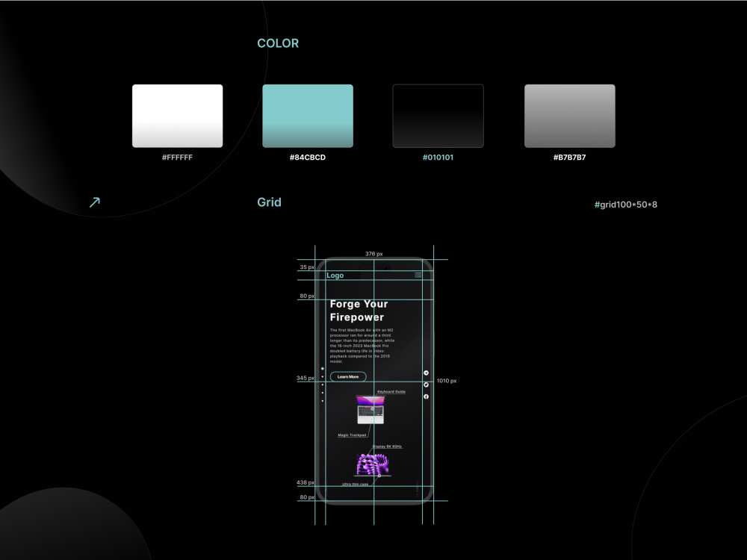Open the hamburger menu in the phone mockup
The width and height of the screenshot is (747, 560).
coord(418,275)
